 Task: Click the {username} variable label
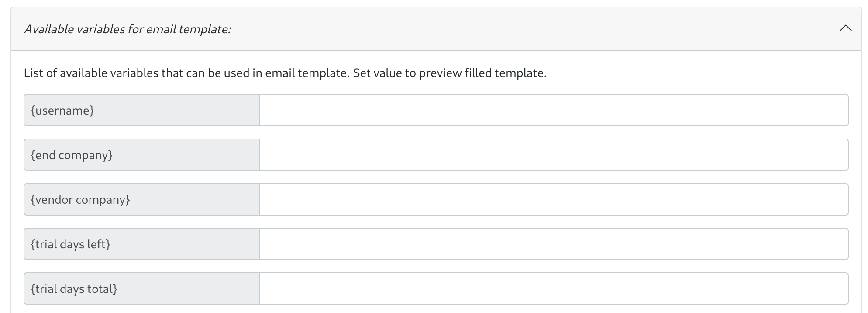click(x=62, y=111)
